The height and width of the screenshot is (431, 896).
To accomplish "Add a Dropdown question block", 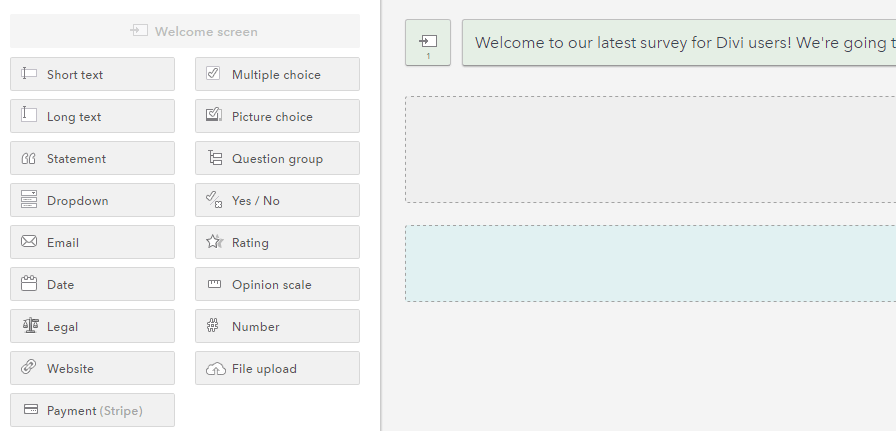I will pyautogui.click(x=92, y=200).
